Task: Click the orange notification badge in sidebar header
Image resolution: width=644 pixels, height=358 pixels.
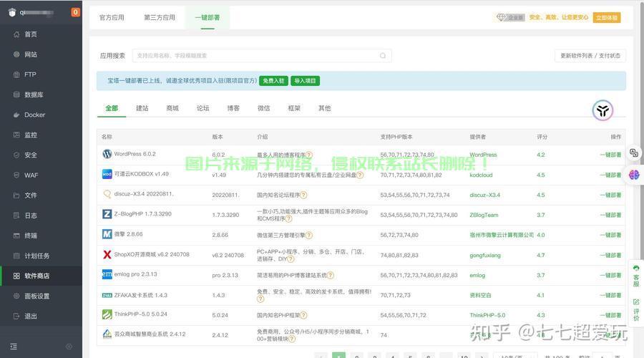Action: point(76,12)
